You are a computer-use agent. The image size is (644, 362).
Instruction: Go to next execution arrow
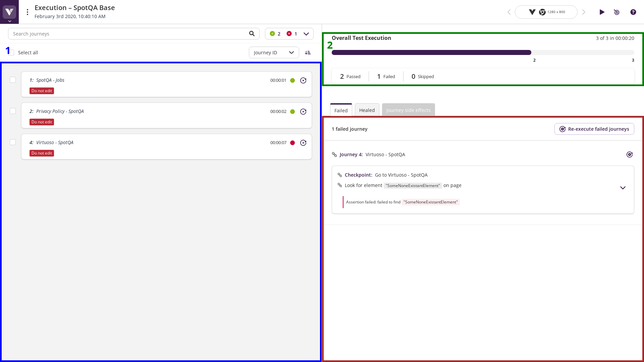tap(584, 12)
